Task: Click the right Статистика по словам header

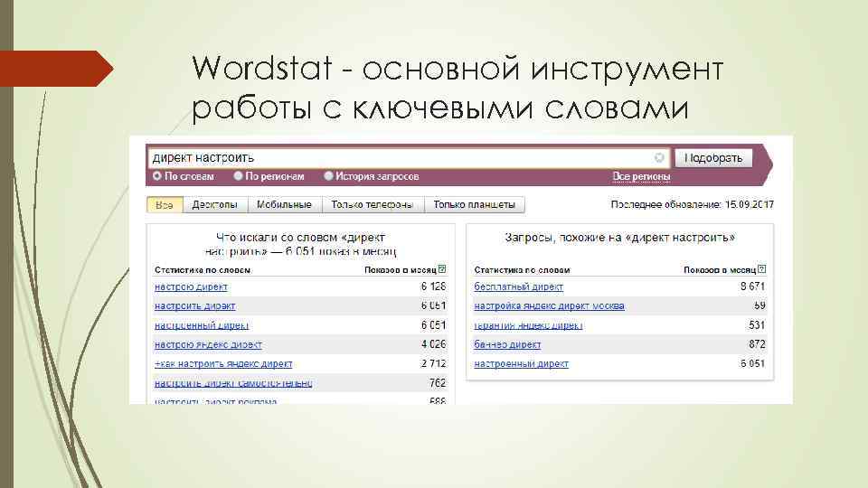Action: pos(522,270)
